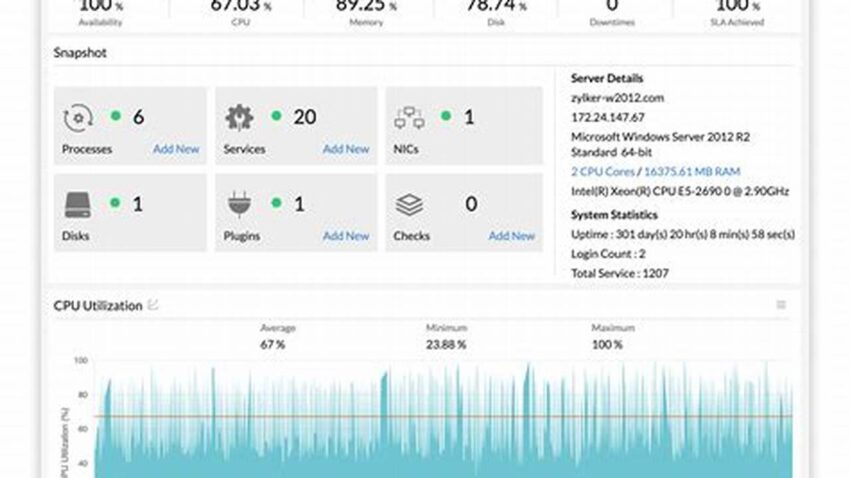Click the Uptime statistic line
This screenshot has width=850, height=478.
point(683,235)
